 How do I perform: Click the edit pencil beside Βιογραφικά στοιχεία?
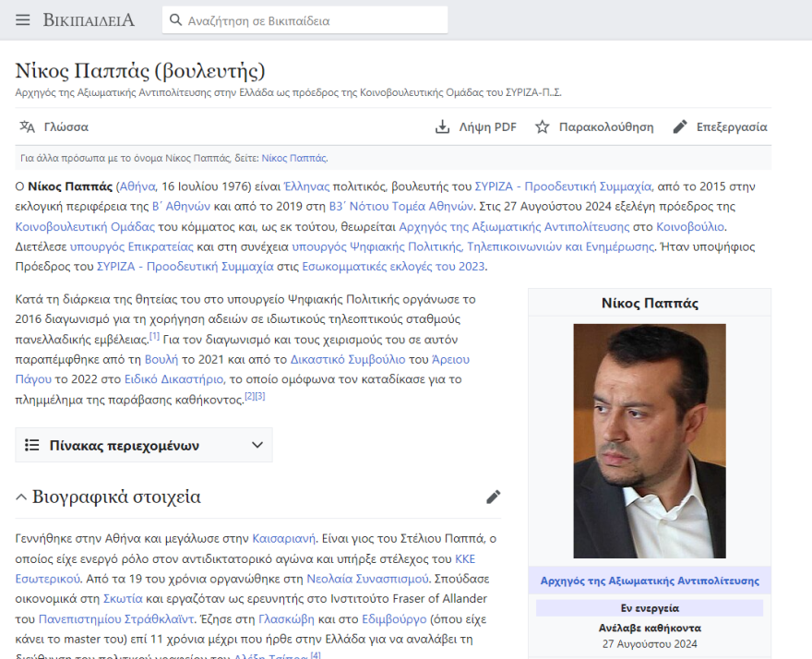click(493, 497)
